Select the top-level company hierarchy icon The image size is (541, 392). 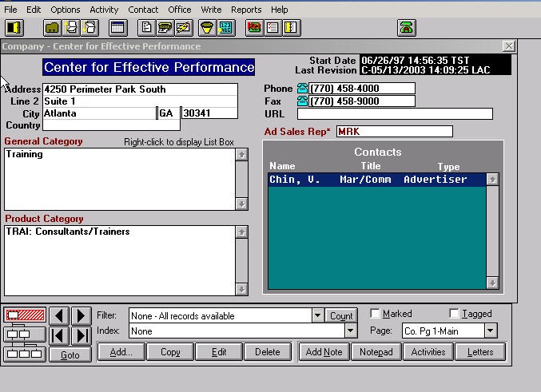click(25, 315)
